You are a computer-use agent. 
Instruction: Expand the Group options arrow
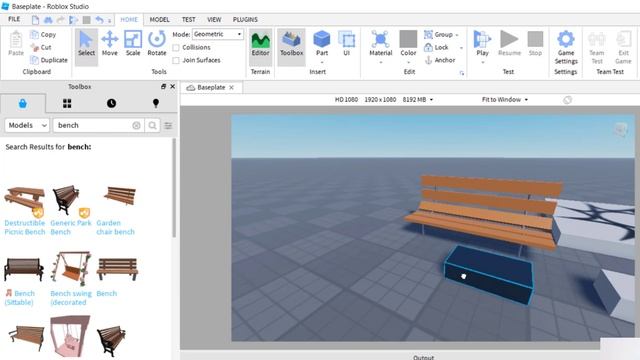click(457, 35)
